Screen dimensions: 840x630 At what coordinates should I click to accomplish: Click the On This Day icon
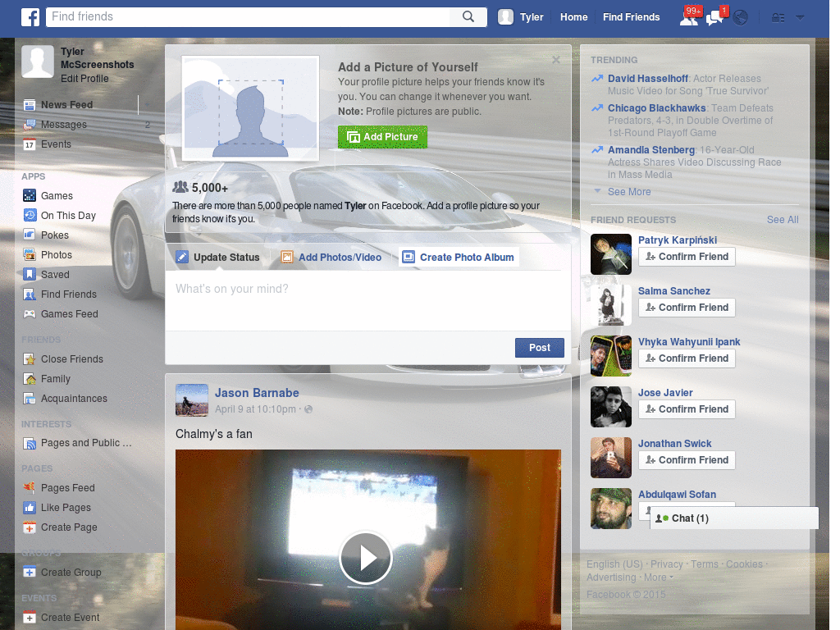[30, 216]
